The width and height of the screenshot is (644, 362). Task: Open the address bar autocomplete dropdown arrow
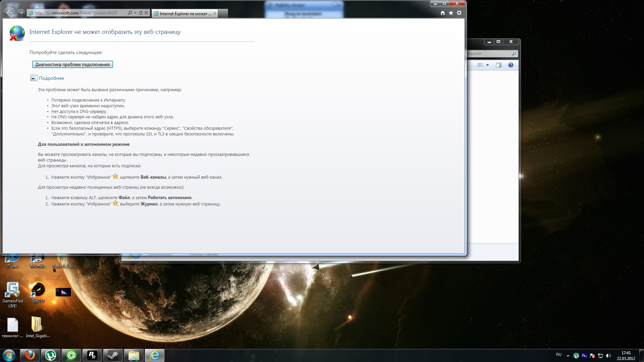(135, 13)
